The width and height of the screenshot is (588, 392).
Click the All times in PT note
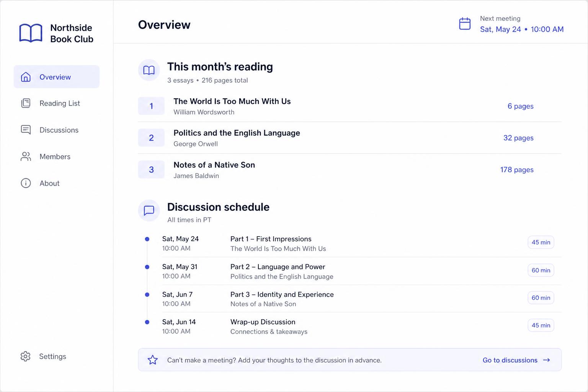(x=189, y=220)
